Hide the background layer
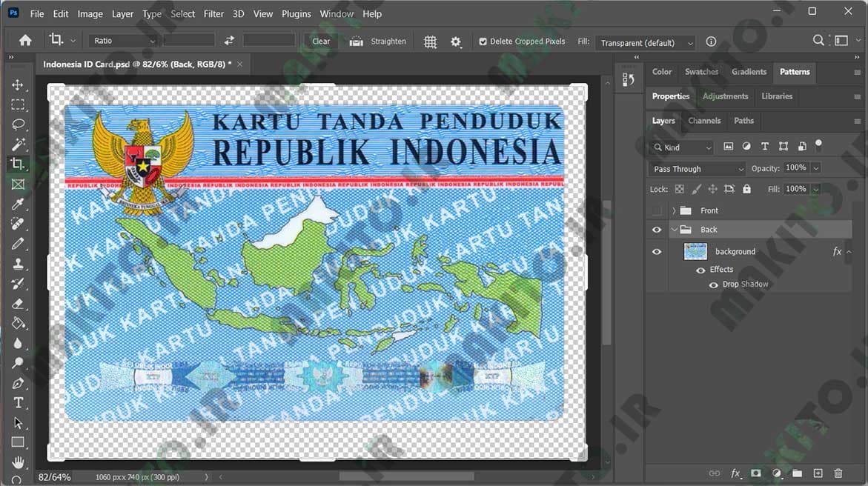Image resolution: width=868 pixels, height=486 pixels. (657, 252)
